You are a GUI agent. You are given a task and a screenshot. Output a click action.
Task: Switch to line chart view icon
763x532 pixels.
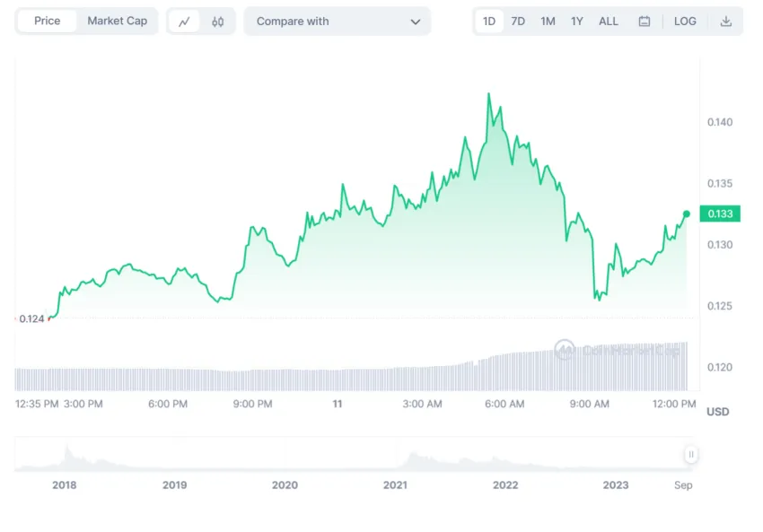(x=184, y=22)
